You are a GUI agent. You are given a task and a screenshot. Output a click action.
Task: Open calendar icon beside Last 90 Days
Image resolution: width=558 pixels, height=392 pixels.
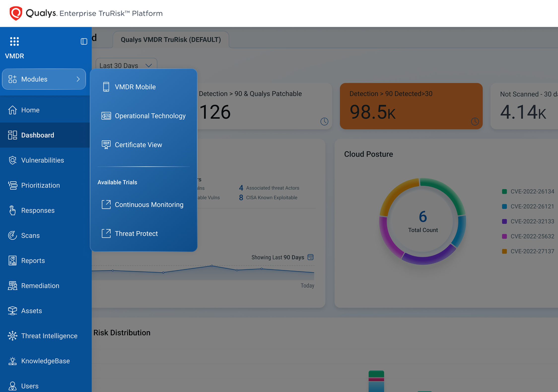[x=311, y=257]
